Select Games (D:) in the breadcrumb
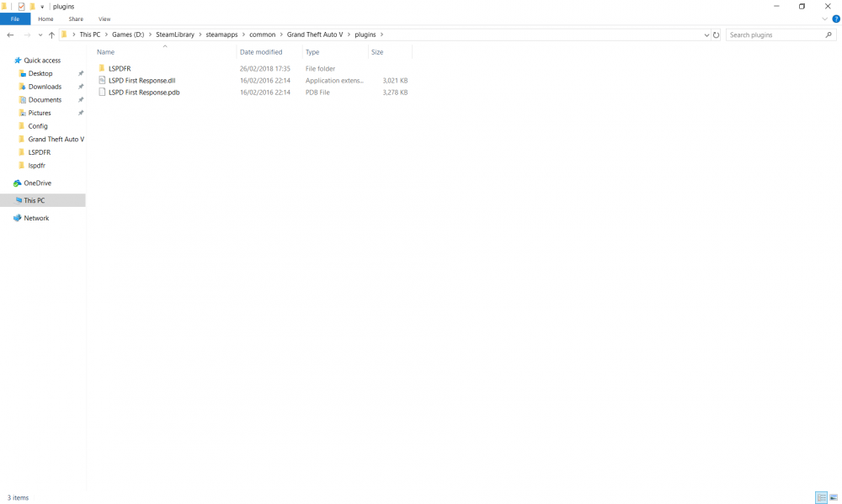 pos(128,34)
